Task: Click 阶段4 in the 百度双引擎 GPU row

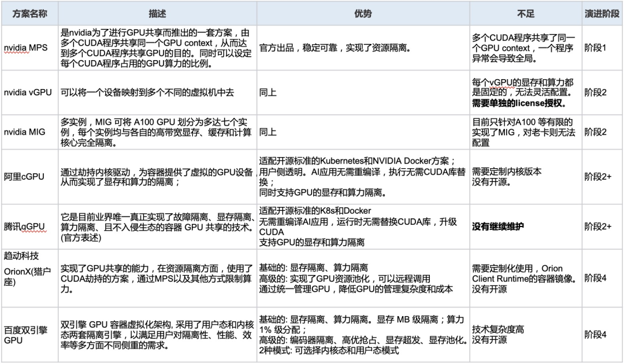Action: (x=595, y=335)
